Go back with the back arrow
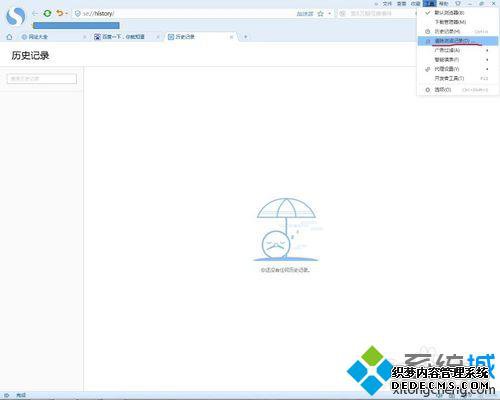Image resolution: width=500 pixels, height=400 pixels. point(35,13)
